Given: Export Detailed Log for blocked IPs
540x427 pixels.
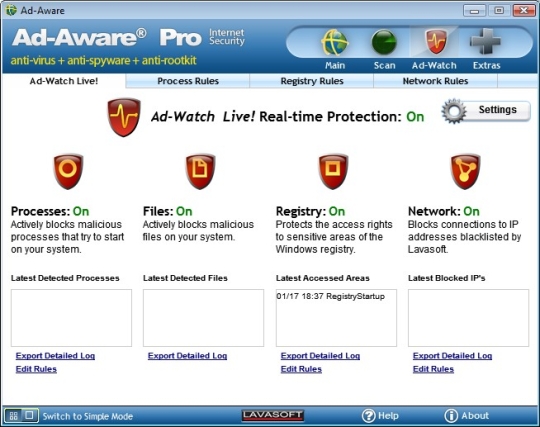Looking at the screenshot, I should pyautogui.click(x=453, y=356).
